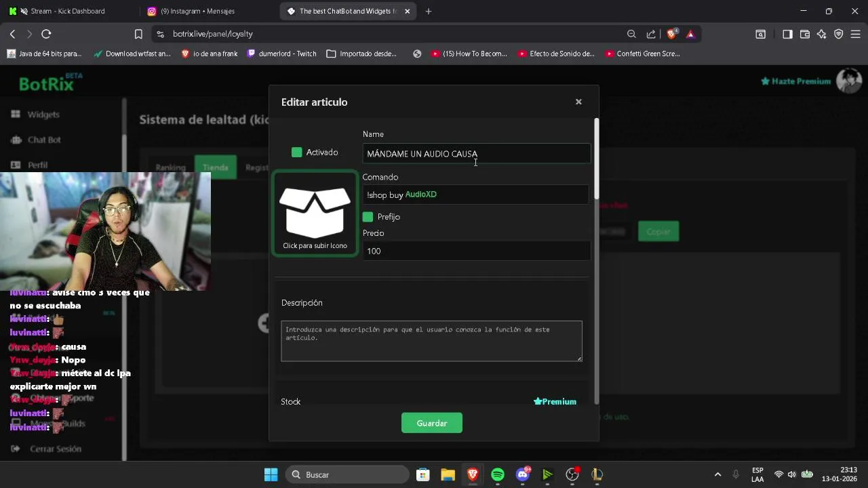This screenshot has height=488, width=868.
Task: Go back in the browser
Action: 12,34
